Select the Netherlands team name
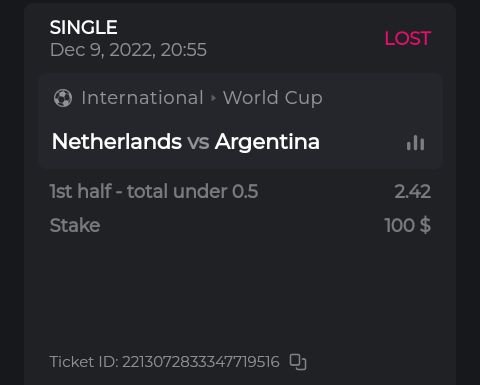Viewport: 480px width, 385px height. (117, 141)
